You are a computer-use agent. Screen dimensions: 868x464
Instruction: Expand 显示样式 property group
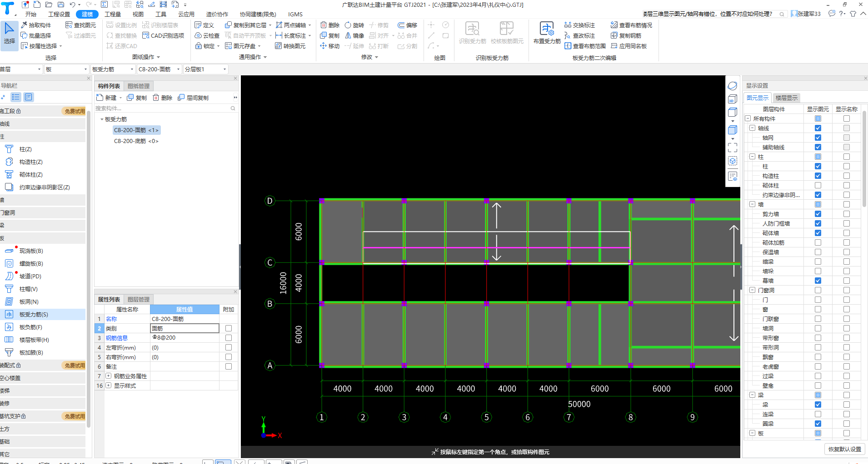[x=109, y=385]
